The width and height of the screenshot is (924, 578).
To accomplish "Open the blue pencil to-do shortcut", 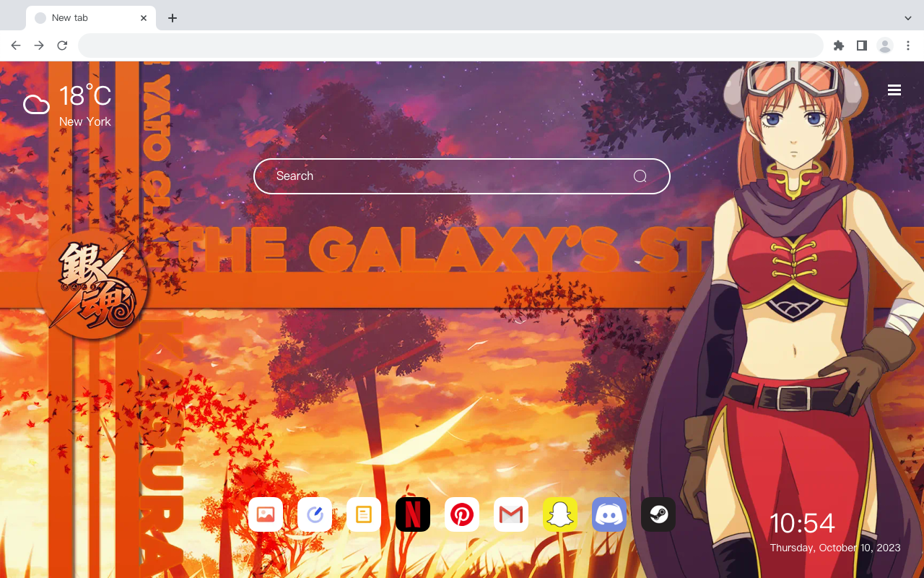I will point(315,514).
